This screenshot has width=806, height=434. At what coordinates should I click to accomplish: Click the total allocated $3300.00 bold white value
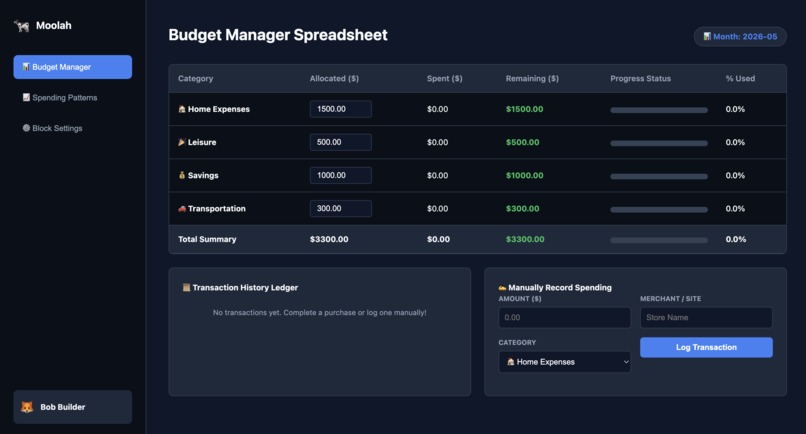(x=329, y=239)
